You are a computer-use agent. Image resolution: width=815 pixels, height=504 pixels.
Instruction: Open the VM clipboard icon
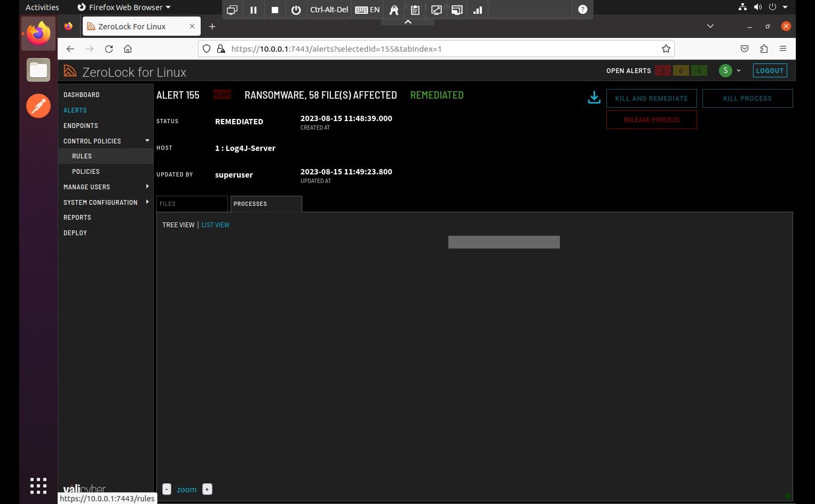pyautogui.click(x=415, y=10)
